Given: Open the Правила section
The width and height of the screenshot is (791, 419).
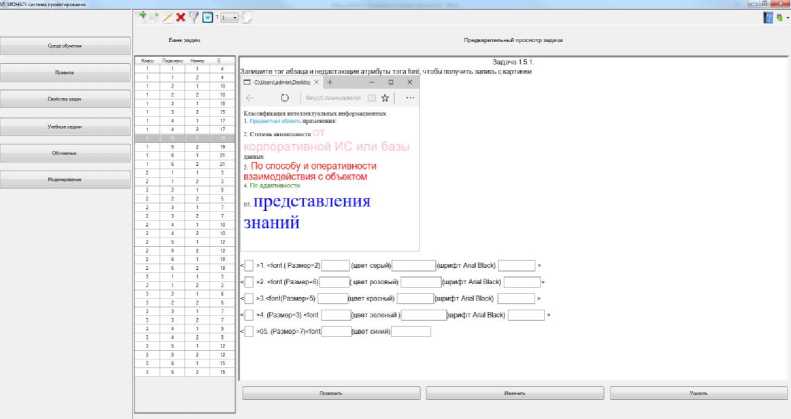Looking at the screenshot, I should point(65,73).
